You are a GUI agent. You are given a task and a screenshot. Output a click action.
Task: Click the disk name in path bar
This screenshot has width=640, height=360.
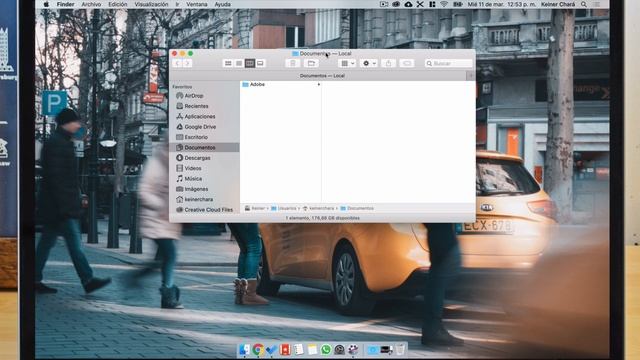(x=255, y=208)
